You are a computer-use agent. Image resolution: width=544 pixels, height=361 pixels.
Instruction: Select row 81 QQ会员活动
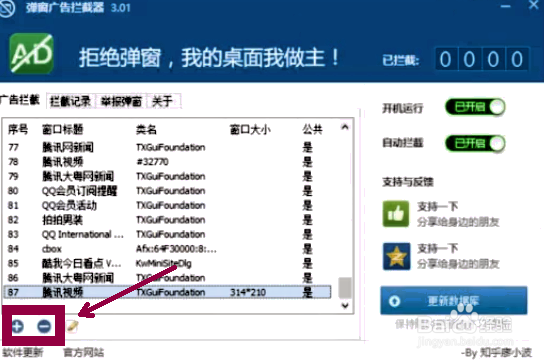tap(168, 206)
